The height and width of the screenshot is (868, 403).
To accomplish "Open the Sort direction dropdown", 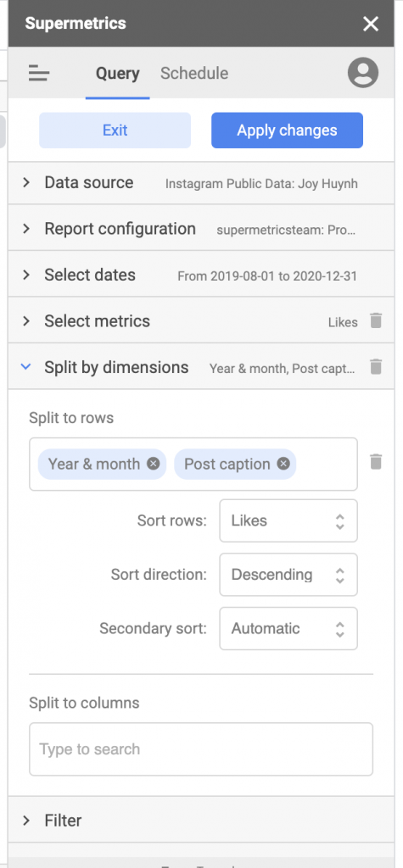I will point(288,575).
